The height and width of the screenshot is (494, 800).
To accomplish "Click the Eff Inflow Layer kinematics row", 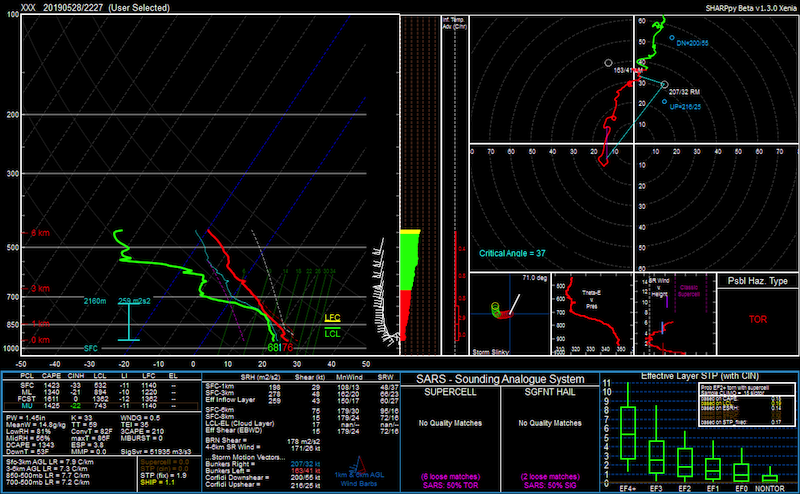I will point(302,401).
